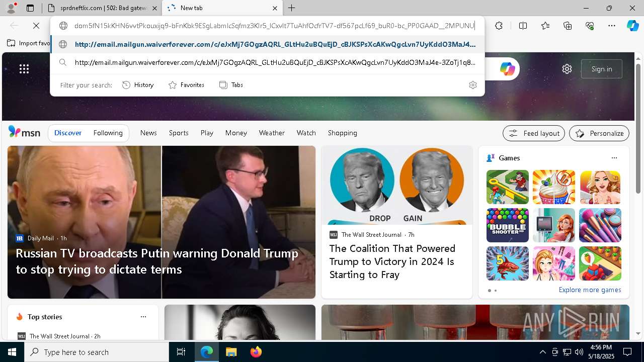Open MSN app launcher grid
Screen dimensions: 644x362
(x=24, y=69)
